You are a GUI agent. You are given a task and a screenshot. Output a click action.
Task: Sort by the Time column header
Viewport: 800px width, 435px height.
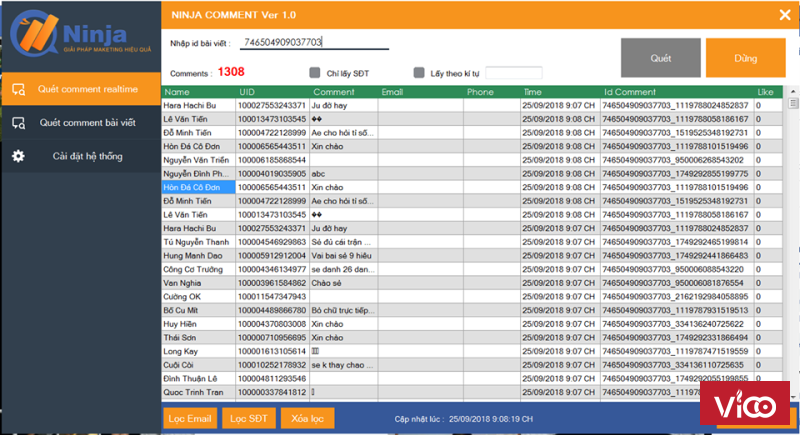tap(560, 92)
